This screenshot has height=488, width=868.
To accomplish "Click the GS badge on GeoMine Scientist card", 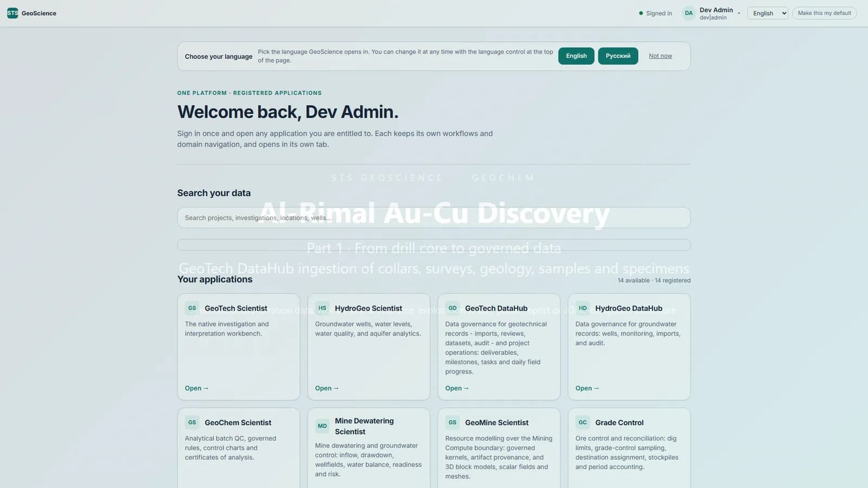I will 452,422.
